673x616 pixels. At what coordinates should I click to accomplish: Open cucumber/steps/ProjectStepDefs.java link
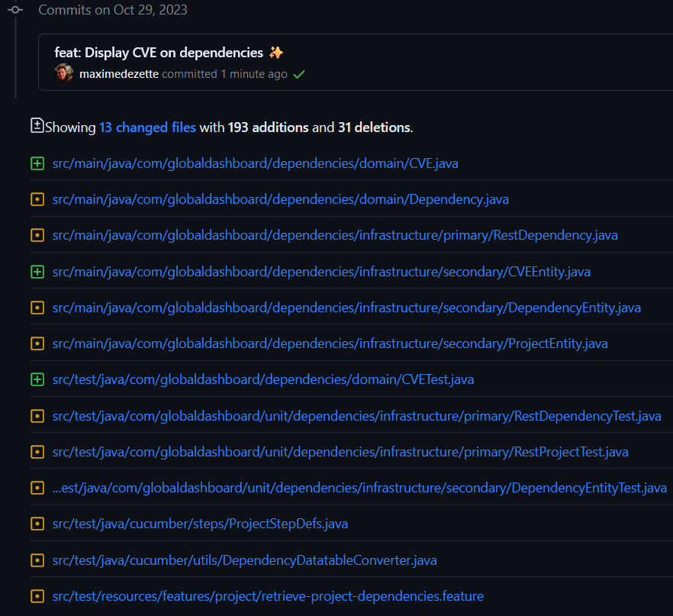click(200, 524)
